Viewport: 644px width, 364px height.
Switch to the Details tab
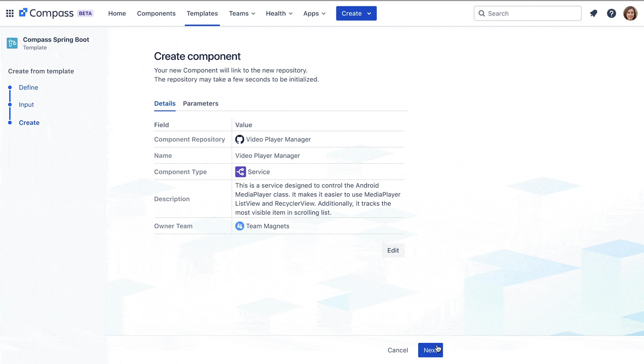pos(165,104)
